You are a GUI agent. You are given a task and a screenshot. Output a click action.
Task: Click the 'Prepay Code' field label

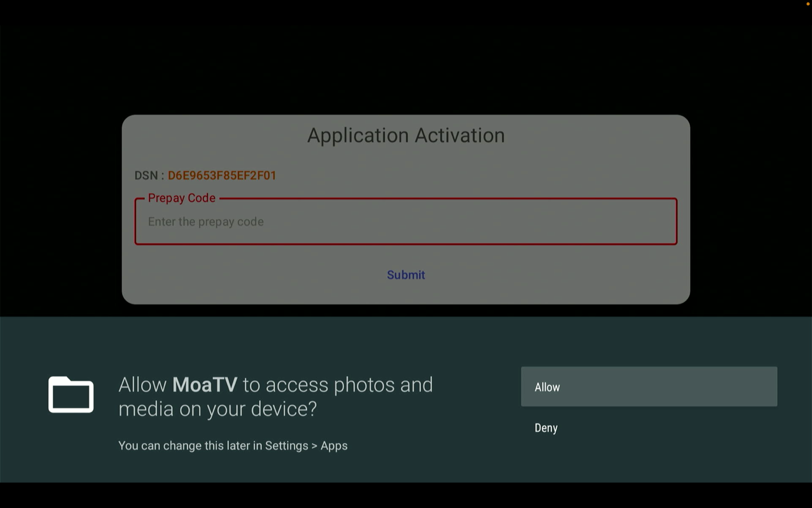click(182, 198)
